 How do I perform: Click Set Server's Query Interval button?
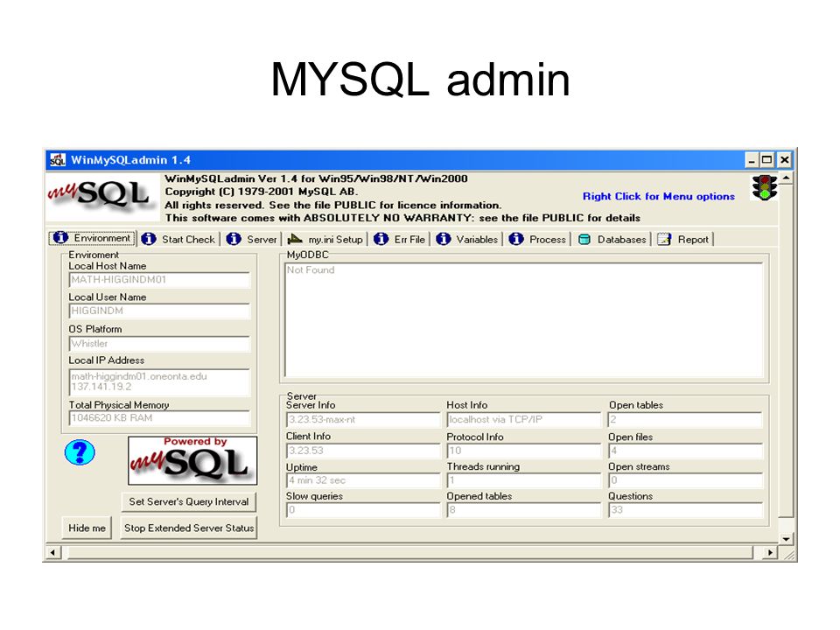click(x=189, y=502)
